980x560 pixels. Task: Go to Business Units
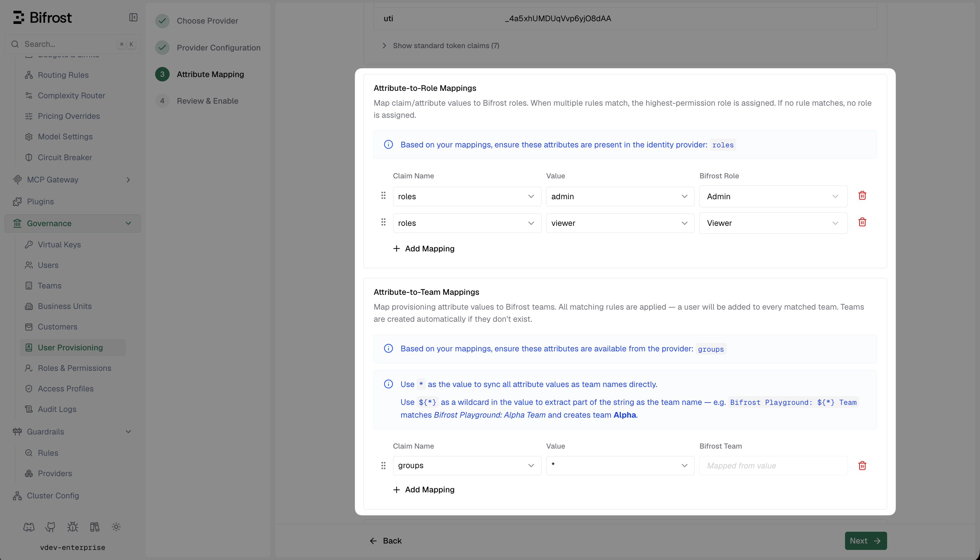coord(72,306)
